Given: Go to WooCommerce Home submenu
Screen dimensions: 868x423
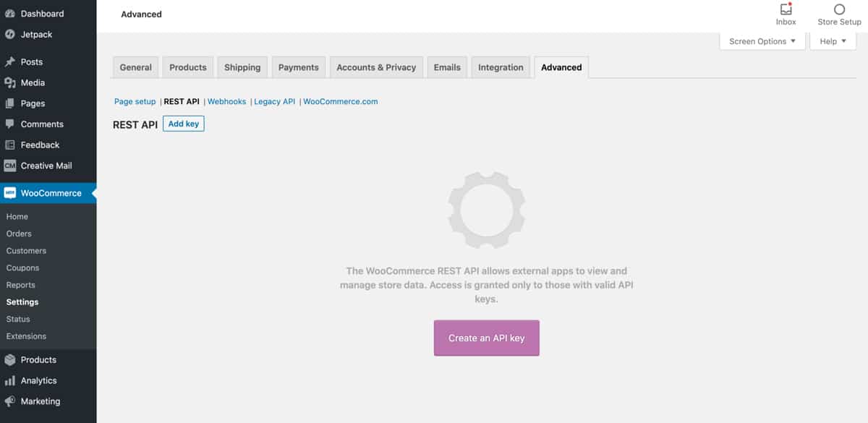Looking at the screenshot, I should click(17, 216).
